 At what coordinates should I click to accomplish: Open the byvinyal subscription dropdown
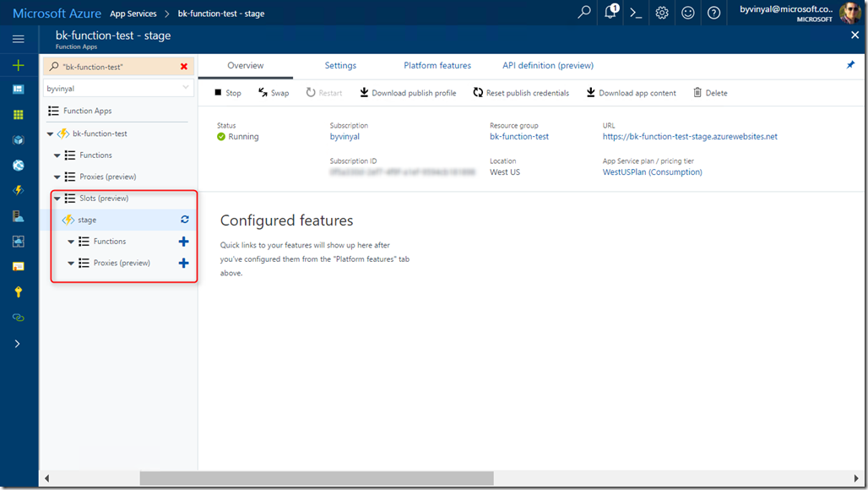(119, 88)
